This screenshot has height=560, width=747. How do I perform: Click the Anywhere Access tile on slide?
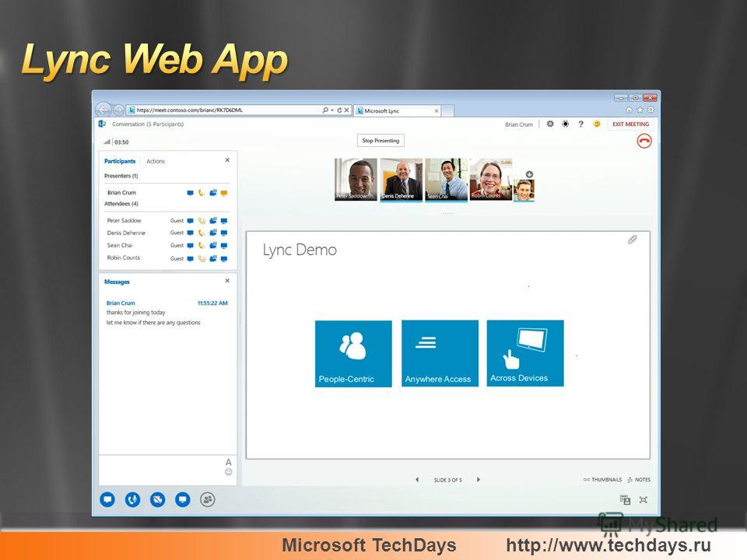point(440,353)
